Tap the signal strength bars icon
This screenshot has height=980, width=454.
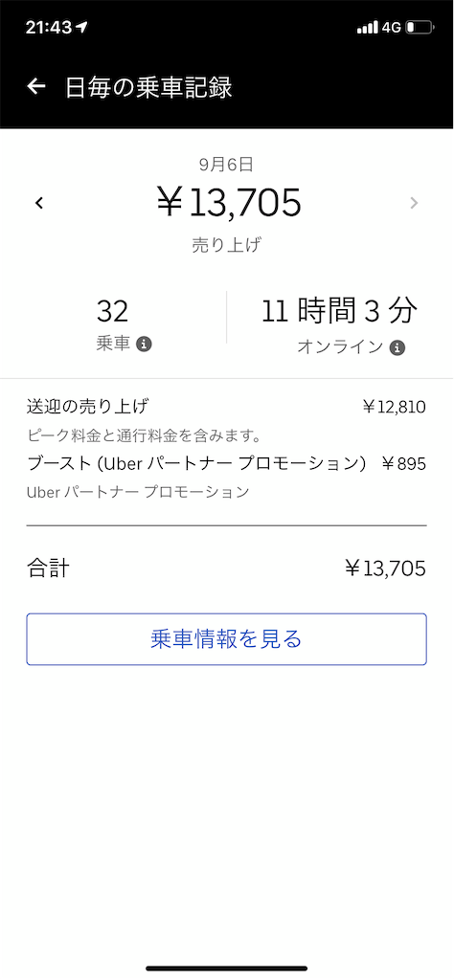point(367,28)
